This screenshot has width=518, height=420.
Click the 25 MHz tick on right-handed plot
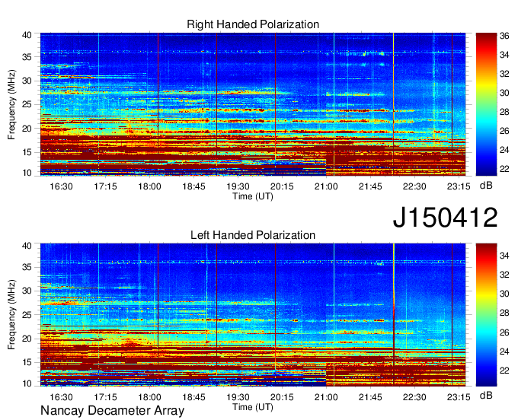pyautogui.click(x=27, y=104)
